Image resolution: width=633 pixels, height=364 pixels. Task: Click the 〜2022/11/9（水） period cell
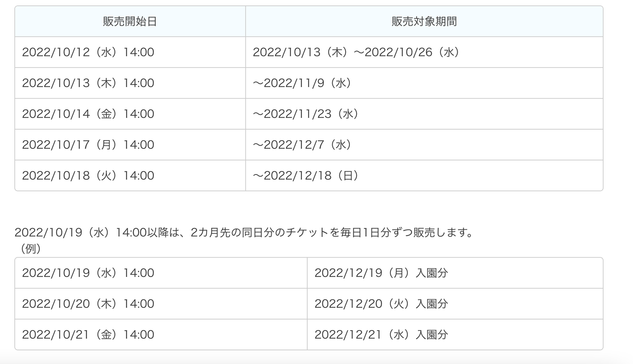pos(302,83)
